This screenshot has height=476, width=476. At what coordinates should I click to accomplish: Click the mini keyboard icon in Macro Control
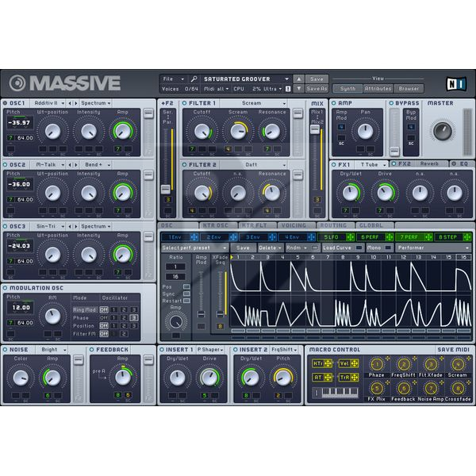pyautogui.click(x=340, y=393)
